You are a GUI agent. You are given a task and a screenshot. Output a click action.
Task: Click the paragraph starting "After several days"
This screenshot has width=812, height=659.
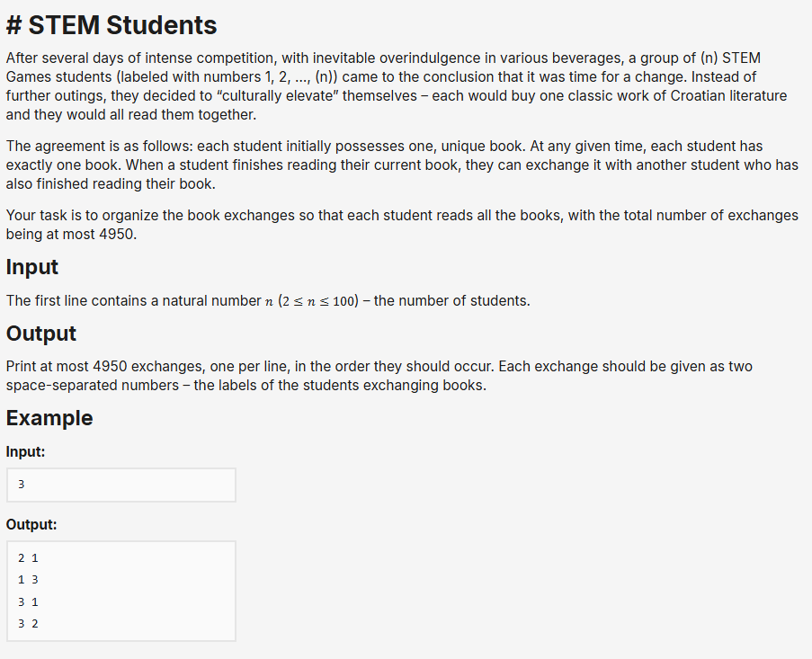point(396,86)
